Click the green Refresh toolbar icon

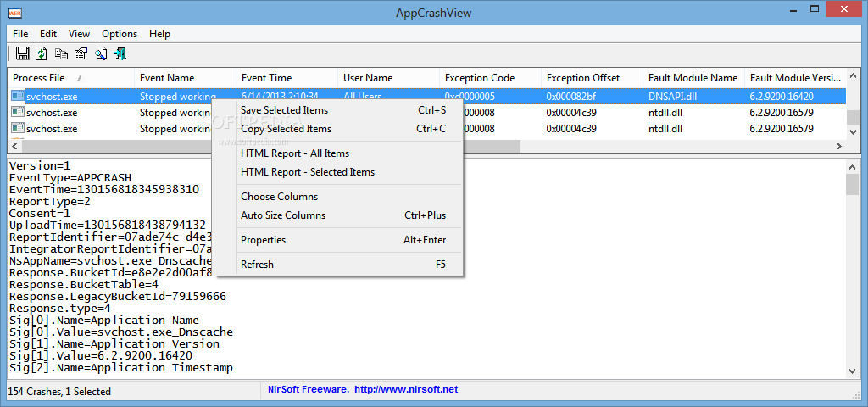(x=42, y=53)
